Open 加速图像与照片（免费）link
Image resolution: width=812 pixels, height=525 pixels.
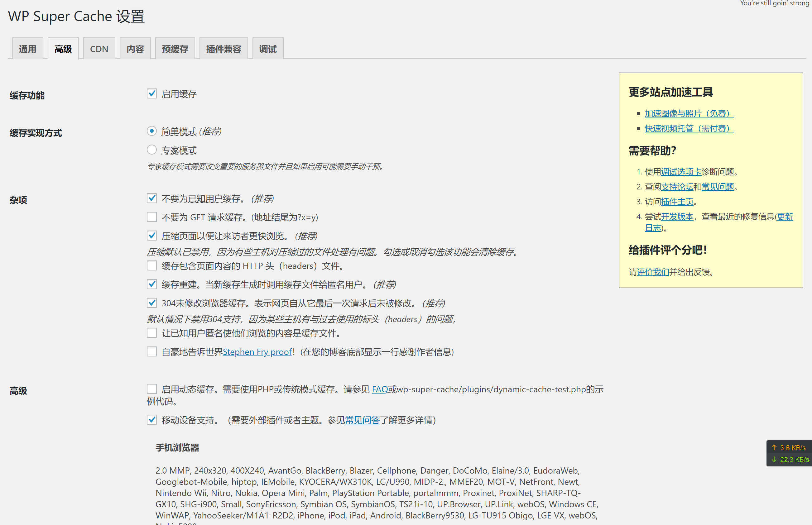click(689, 113)
